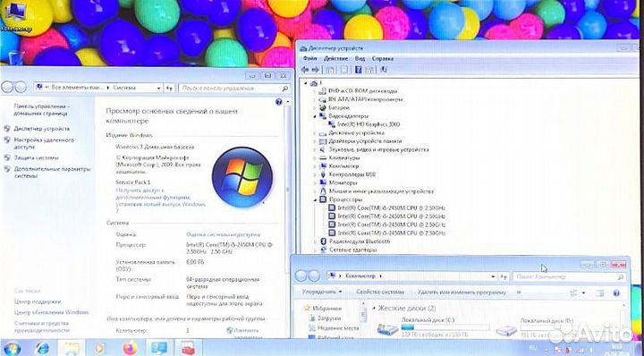Image resolution: width=644 pixels, height=356 pixels.
Task: Click the Центр поддержки link
Action: click(x=38, y=301)
